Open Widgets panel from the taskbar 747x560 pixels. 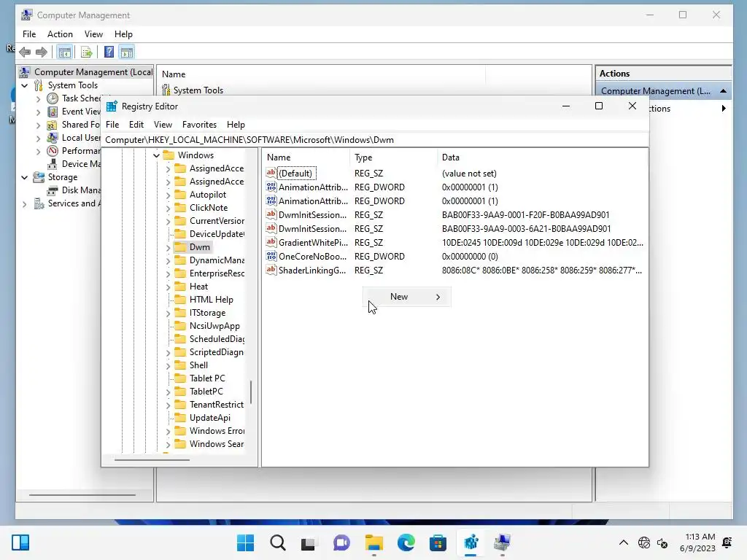pyautogui.click(x=20, y=542)
